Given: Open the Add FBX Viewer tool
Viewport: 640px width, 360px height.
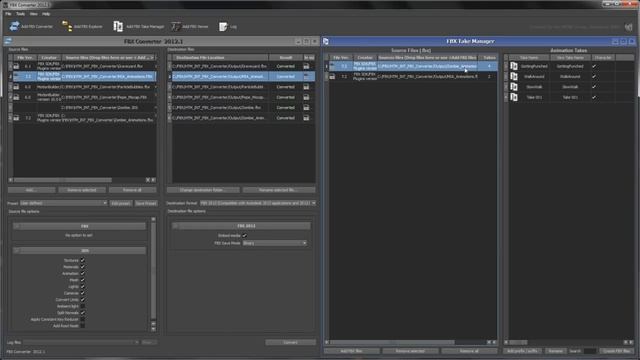Looking at the screenshot, I should point(190,27).
